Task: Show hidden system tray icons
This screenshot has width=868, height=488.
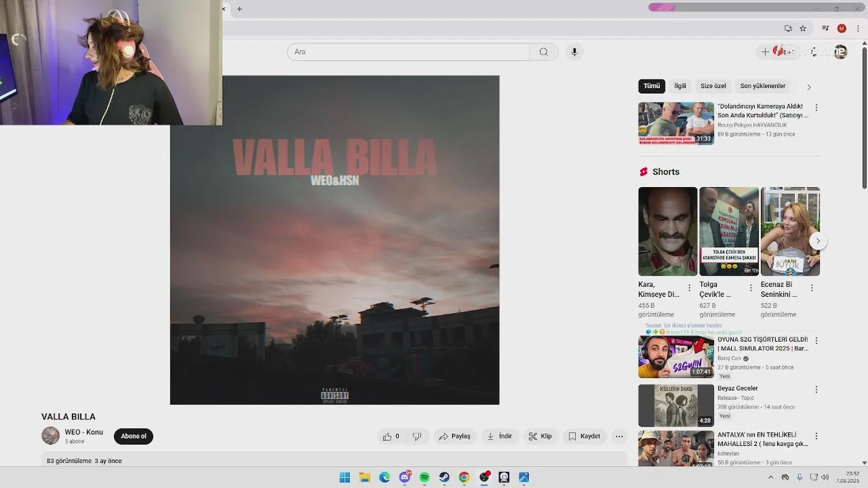Action: (x=770, y=477)
